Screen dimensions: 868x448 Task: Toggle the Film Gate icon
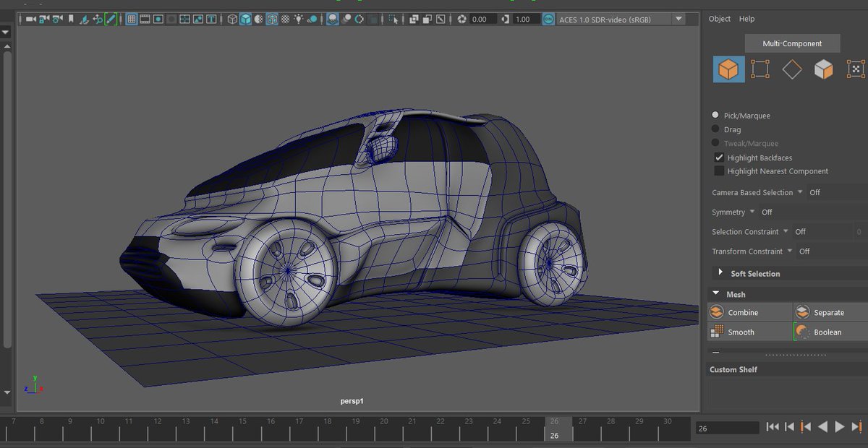pos(145,20)
